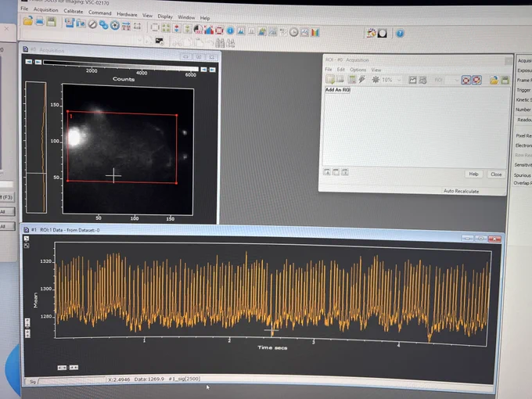Open the 10% dropdown in ROI window
Viewport: 532px width, 399px height.
399,80
